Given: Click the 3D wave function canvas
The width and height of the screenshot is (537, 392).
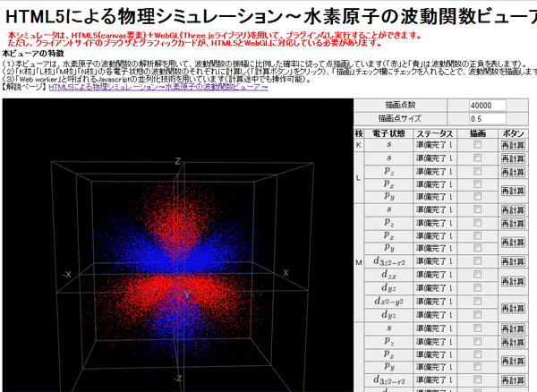Looking at the screenshot, I should click(178, 245).
